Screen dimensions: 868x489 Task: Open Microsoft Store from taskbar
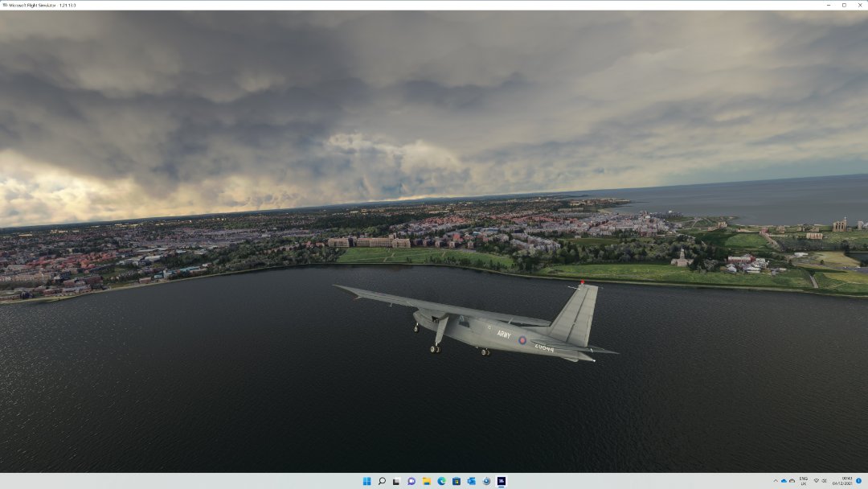(457, 481)
